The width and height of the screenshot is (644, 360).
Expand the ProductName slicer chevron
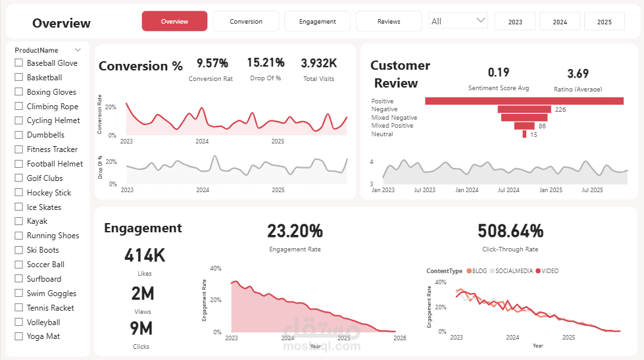[x=78, y=50]
